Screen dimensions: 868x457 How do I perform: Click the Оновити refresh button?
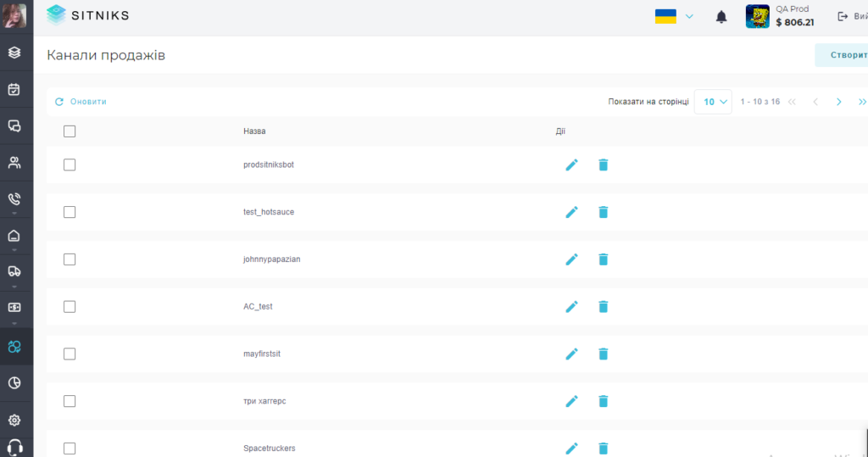(81, 102)
